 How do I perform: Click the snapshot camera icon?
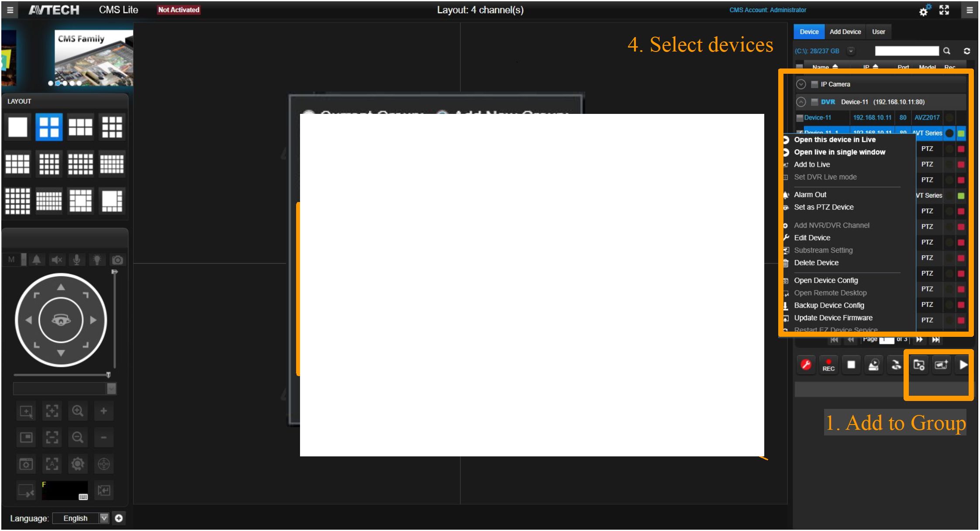coord(117,260)
